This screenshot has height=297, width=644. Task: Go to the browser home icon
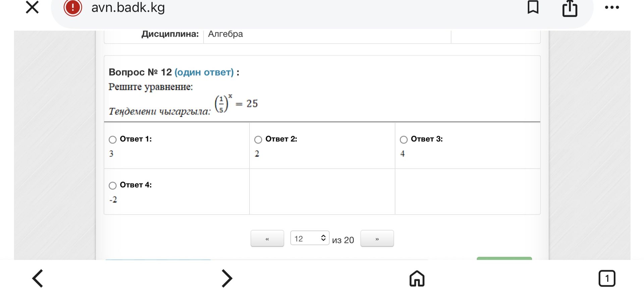[417, 278]
